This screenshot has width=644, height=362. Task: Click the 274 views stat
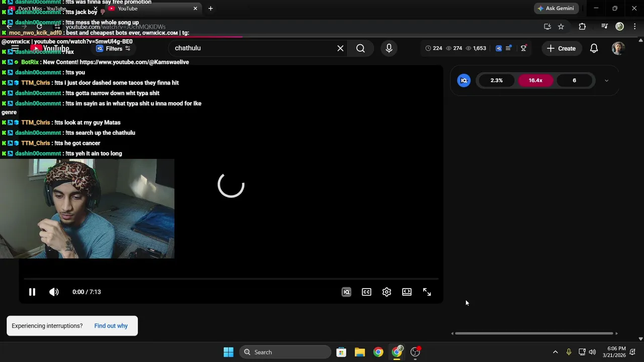pyautogui.click(x=454, y=48)
